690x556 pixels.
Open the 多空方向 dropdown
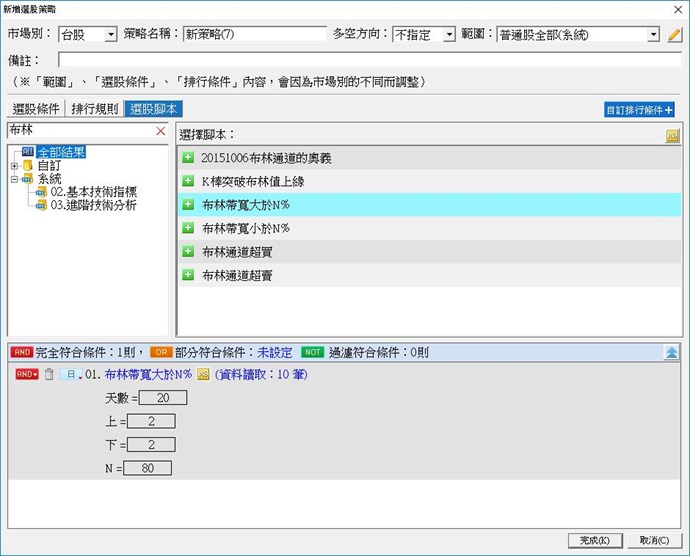448,34
